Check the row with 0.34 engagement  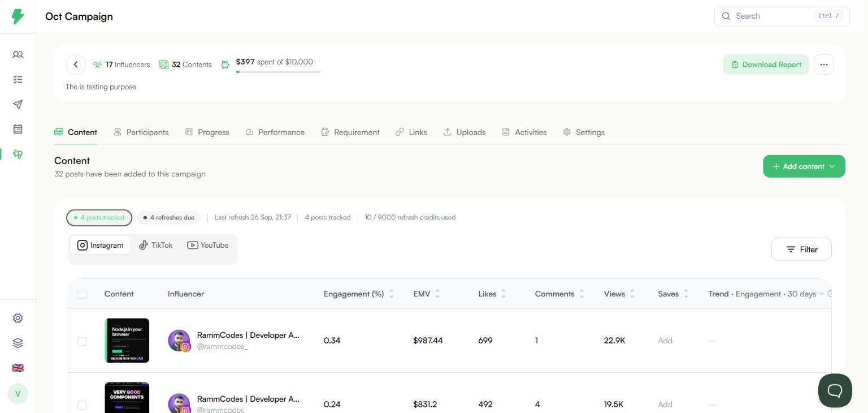[x=82, y=341]
